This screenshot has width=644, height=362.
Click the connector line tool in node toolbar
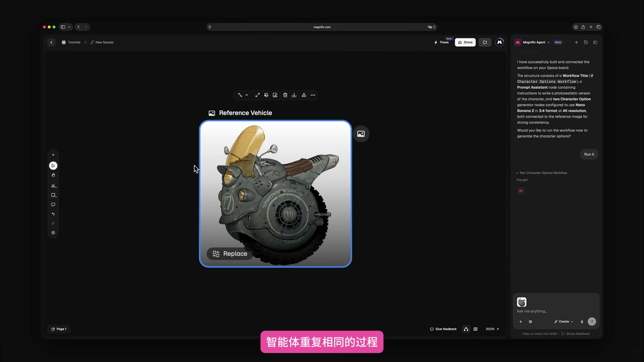(240, 95)
